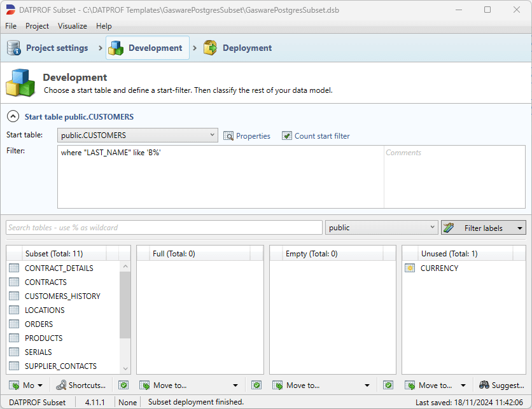
Task: Click the Subset list vertical scrollbar
Action: tap(125, 305)
